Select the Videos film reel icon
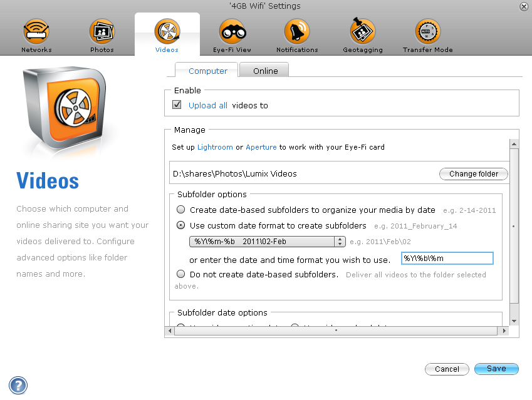The height and width of the screenshot is (400, 532). [167, 31]
